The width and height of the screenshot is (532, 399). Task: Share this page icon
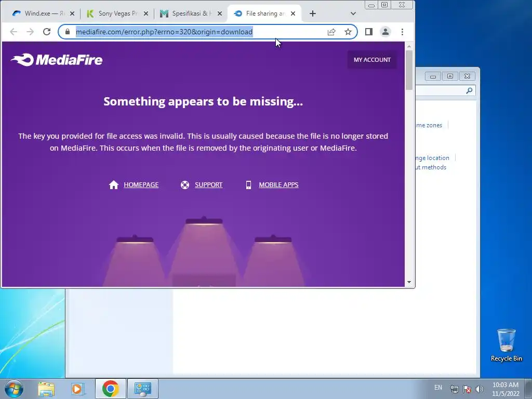pyautogui.click(x=331, y=32)
